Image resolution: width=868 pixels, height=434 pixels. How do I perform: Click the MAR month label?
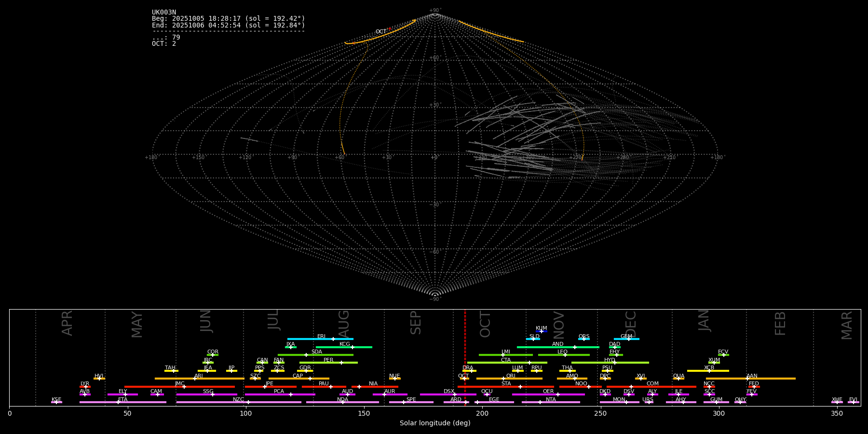pyautogui.click(x=847, y=325)
